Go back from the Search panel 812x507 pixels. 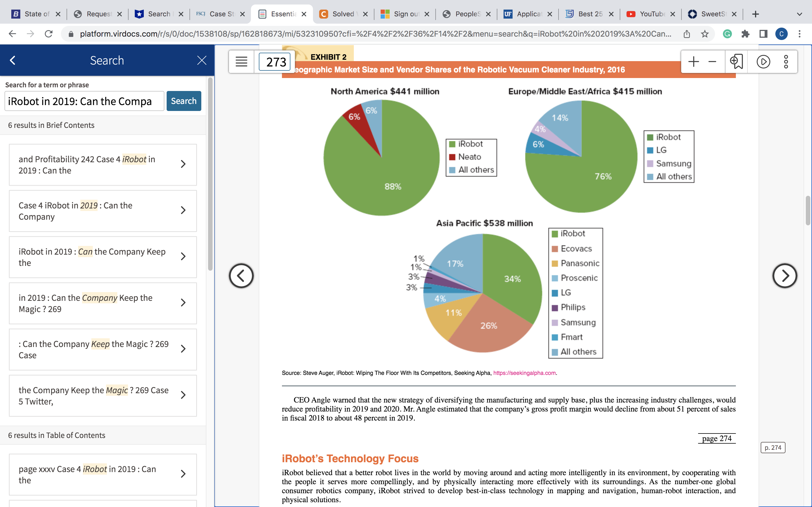(x=13, y=60)
